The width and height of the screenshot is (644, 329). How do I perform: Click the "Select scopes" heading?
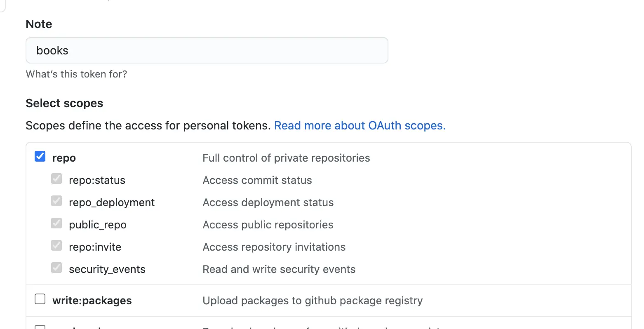[x=64, y=103]
